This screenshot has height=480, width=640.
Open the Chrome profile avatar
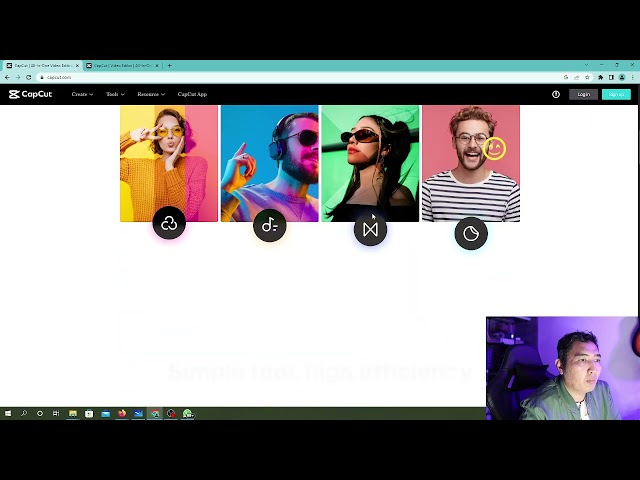coord(622,77)
